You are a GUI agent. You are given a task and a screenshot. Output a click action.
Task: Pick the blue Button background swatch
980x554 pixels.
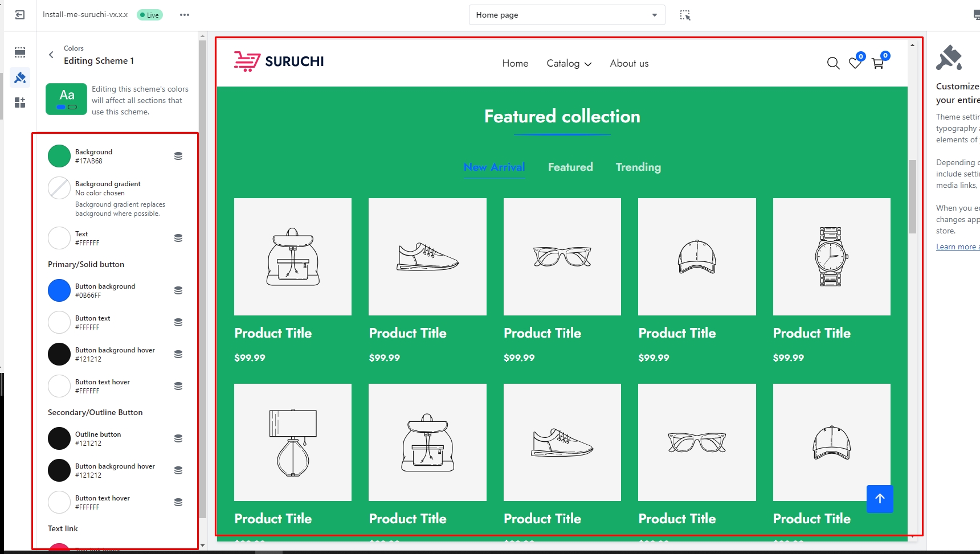coord(59,290)
